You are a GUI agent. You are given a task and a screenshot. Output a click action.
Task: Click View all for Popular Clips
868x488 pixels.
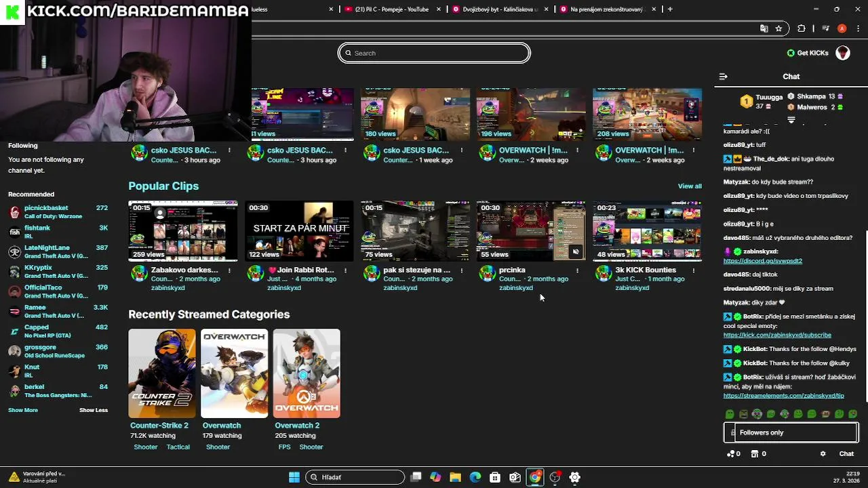pos(690,186)
